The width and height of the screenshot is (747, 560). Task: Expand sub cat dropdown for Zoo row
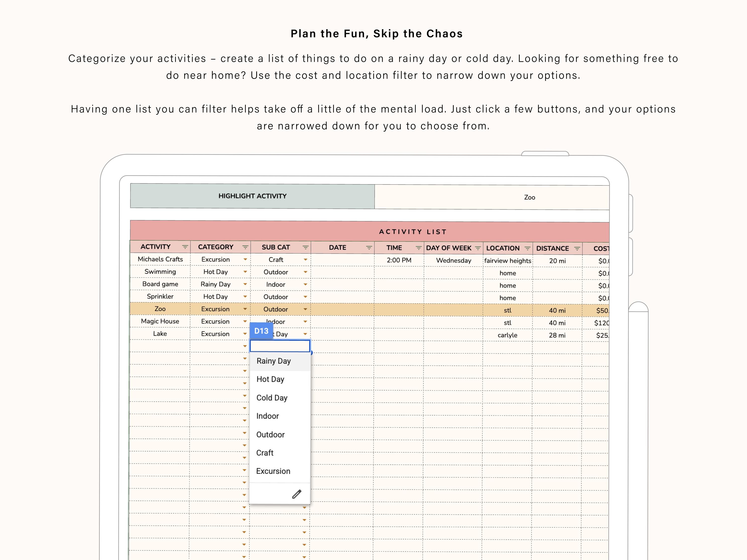pos(305,310)
